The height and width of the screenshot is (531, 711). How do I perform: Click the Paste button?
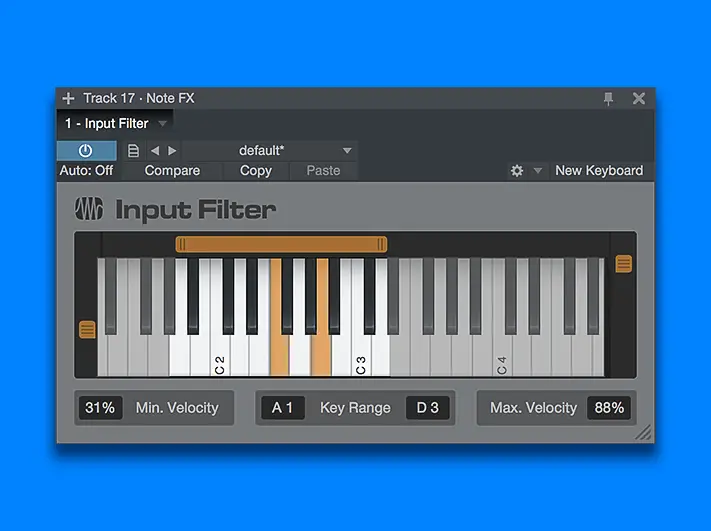323,171
